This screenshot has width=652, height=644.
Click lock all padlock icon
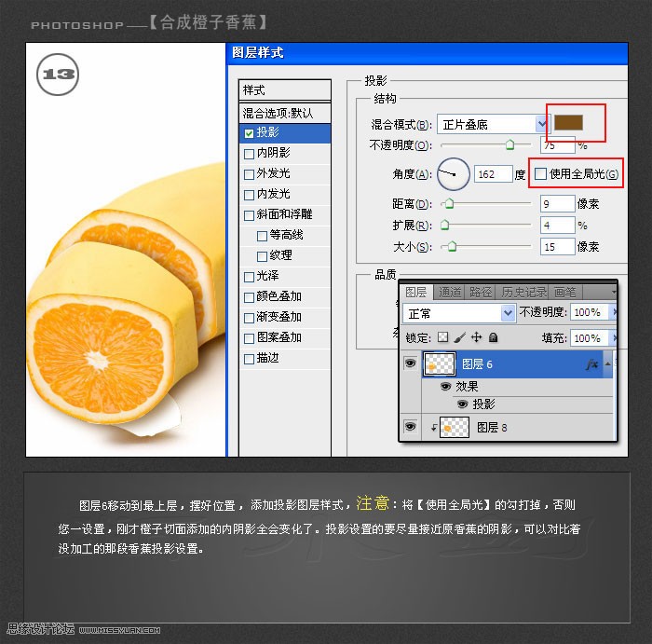coord(493,337)
